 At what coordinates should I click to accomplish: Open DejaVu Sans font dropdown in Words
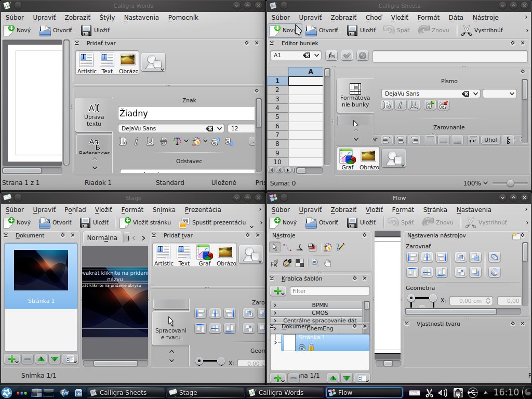tap(219, 128)
